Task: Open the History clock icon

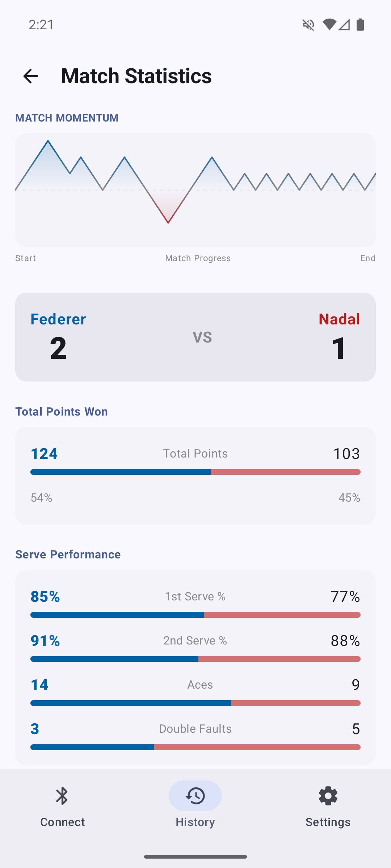Action: (x=195, y=796)
